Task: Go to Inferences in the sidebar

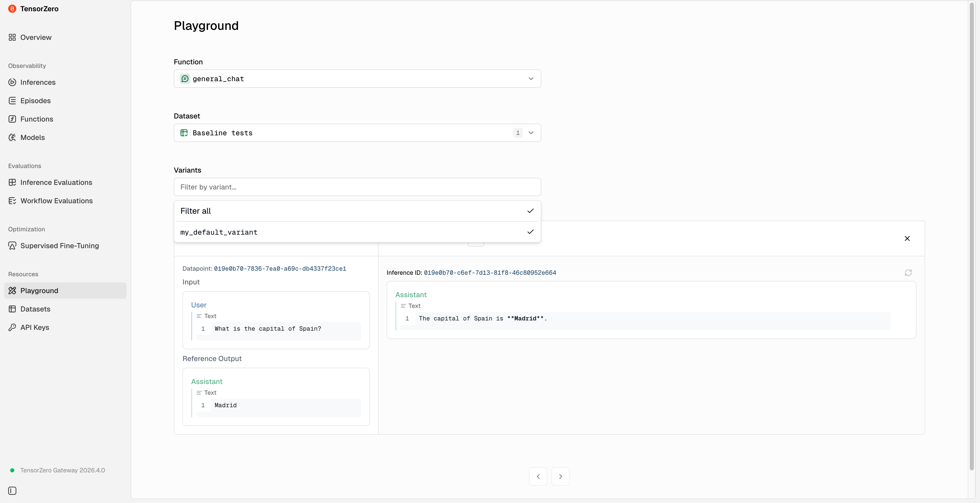Action: click(38, 82)
